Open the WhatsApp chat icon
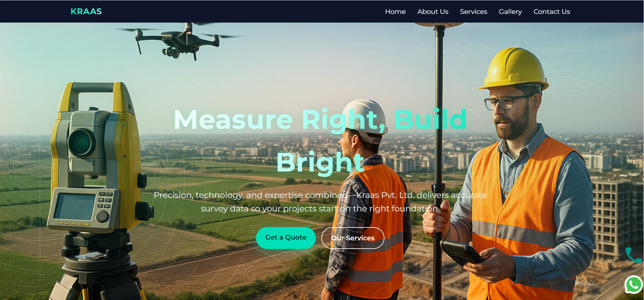This screenshot has height=300, width=644. (x=633, y=285)
